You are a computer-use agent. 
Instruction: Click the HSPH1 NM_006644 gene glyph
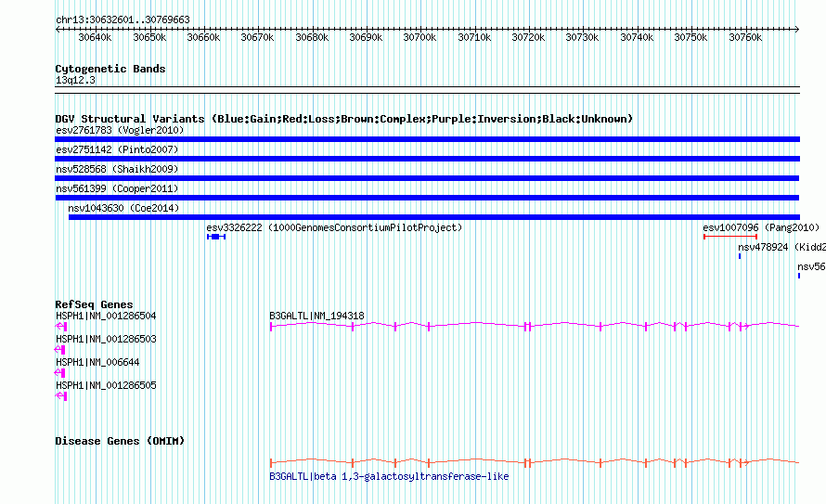[x=59, y=373]
